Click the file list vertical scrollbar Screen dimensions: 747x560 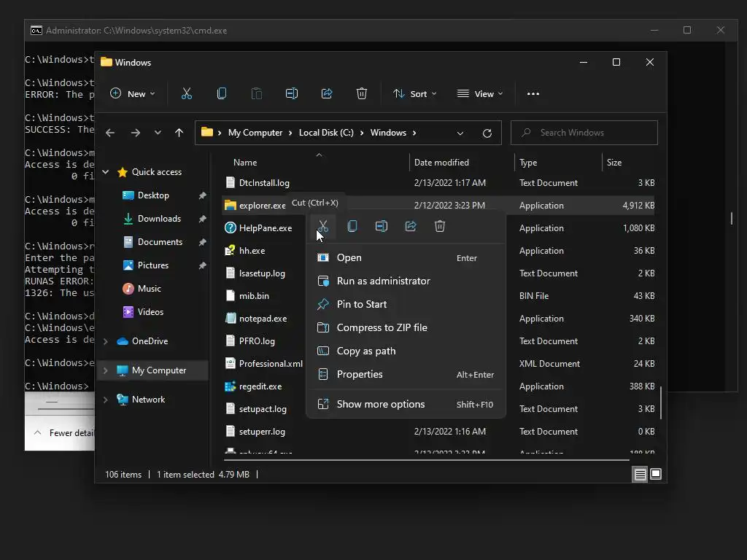coord(661,402)
